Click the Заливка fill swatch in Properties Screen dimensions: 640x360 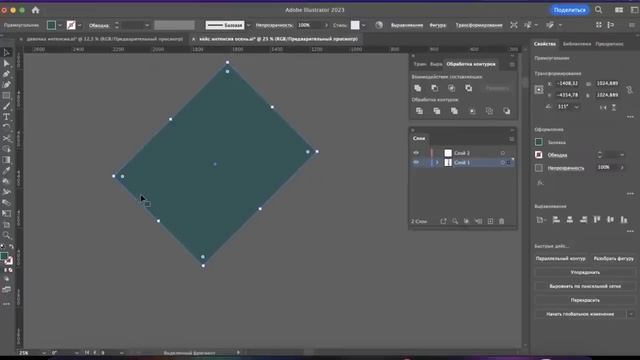coord(539,142)
